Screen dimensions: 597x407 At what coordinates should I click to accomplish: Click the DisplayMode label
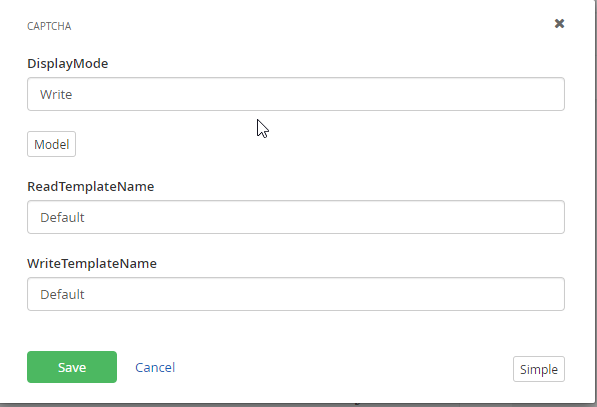pos(67,64)
